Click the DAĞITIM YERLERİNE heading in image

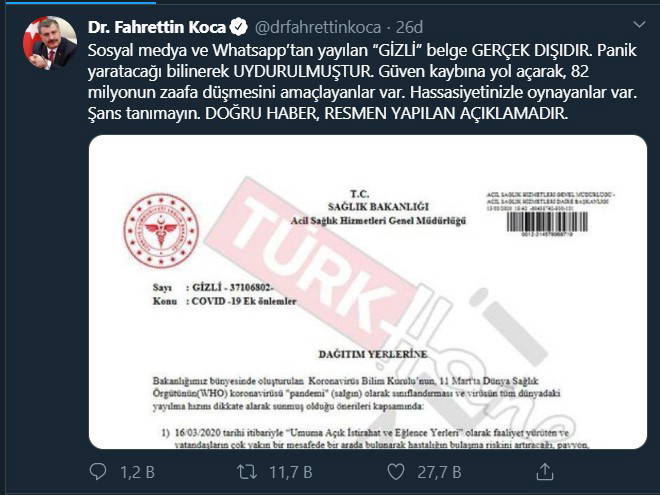(x=373, y=354)
